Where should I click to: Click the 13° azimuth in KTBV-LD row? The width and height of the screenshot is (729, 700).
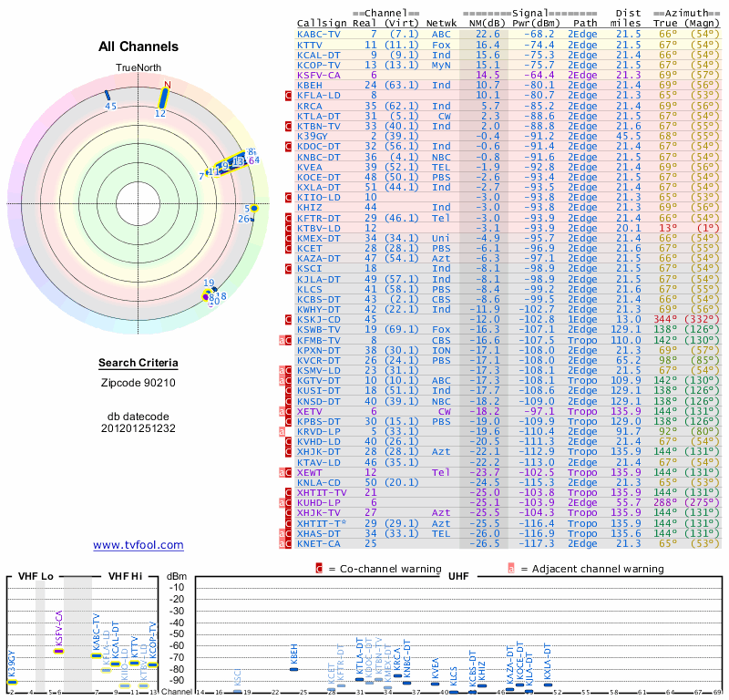tap(668, 229)
